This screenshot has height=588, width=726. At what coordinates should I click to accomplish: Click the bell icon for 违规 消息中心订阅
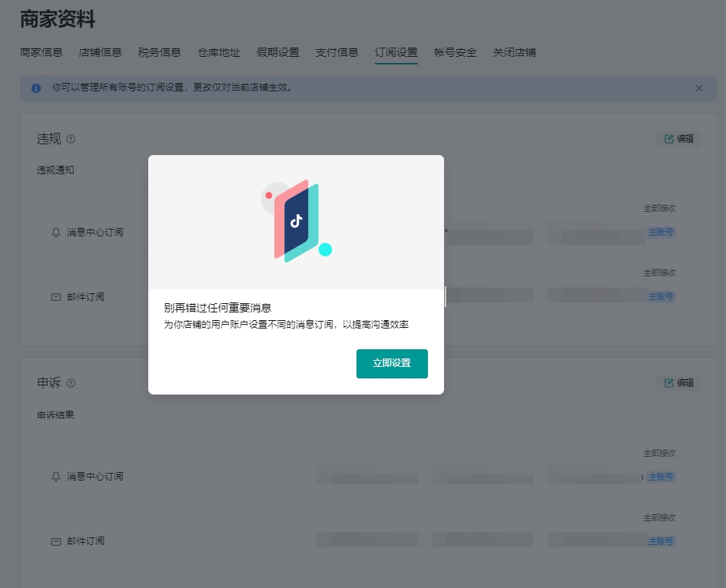(x=55, y=233)
